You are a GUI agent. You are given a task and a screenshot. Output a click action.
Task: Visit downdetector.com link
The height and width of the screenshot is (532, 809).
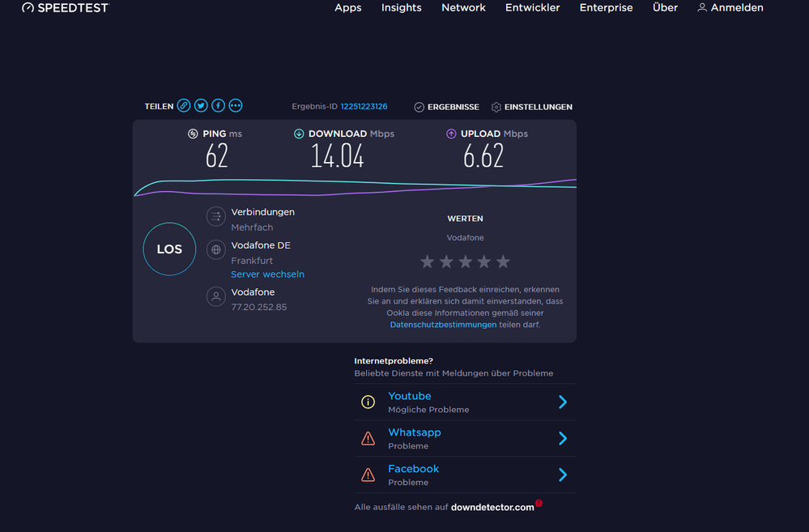pyautogui.click(x=492, y=507)
